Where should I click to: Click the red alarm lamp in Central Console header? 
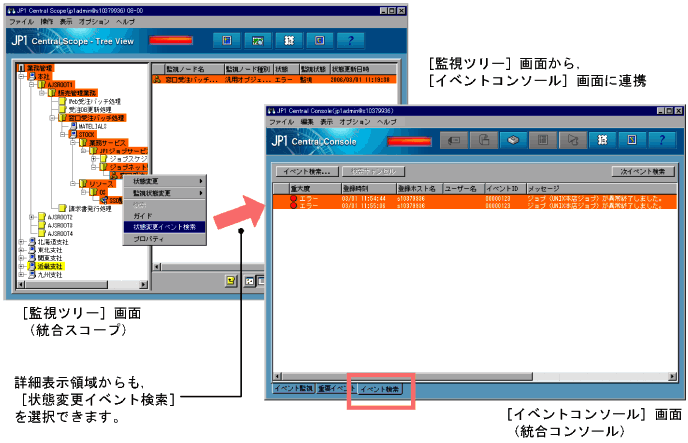click(x=409, y=141)
